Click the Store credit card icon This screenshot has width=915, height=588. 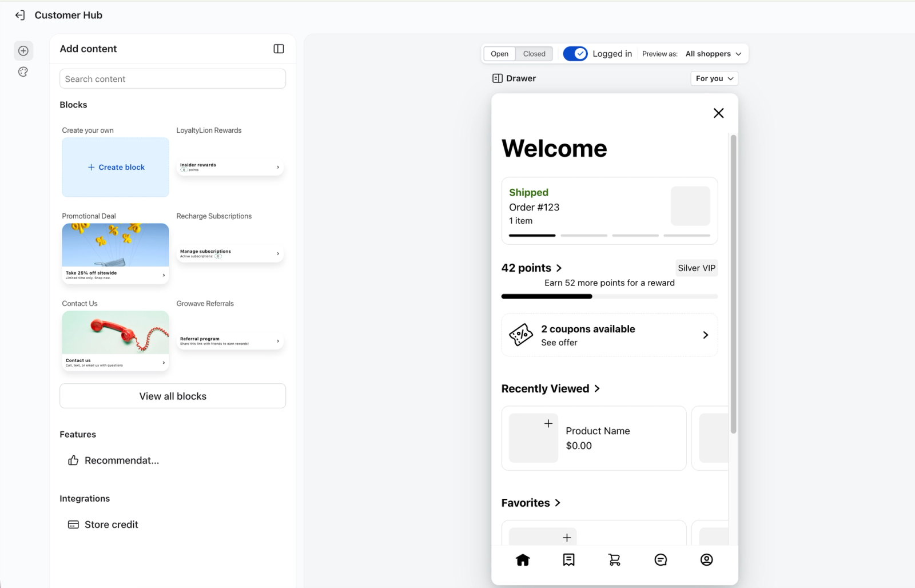[73, 525]
